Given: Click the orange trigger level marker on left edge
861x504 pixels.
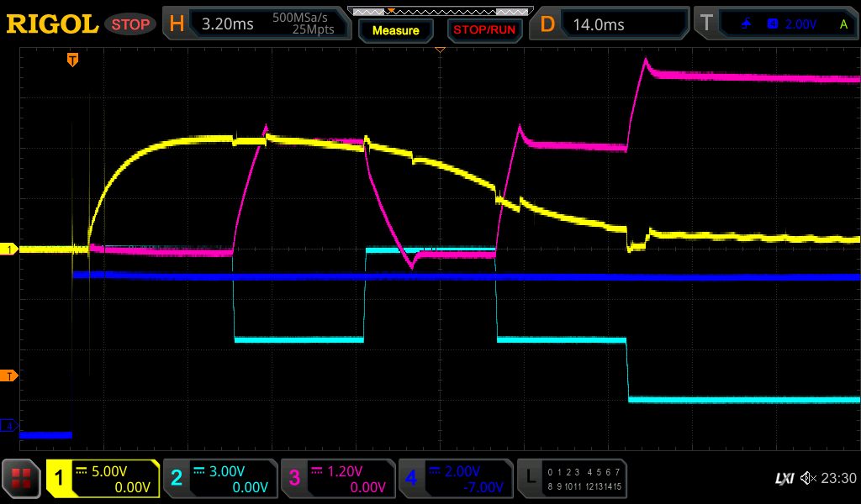Looking at the screenshot, I should point(9,375).
